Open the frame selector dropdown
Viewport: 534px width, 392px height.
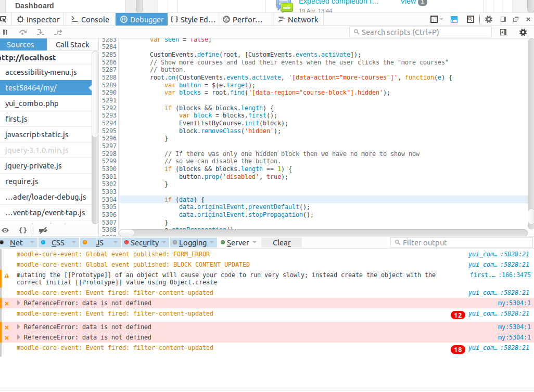[x=436, y=19]
